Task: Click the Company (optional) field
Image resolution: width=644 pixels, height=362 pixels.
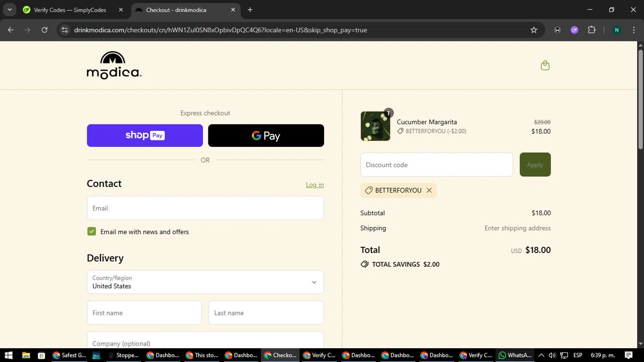Action: (205, 341)
